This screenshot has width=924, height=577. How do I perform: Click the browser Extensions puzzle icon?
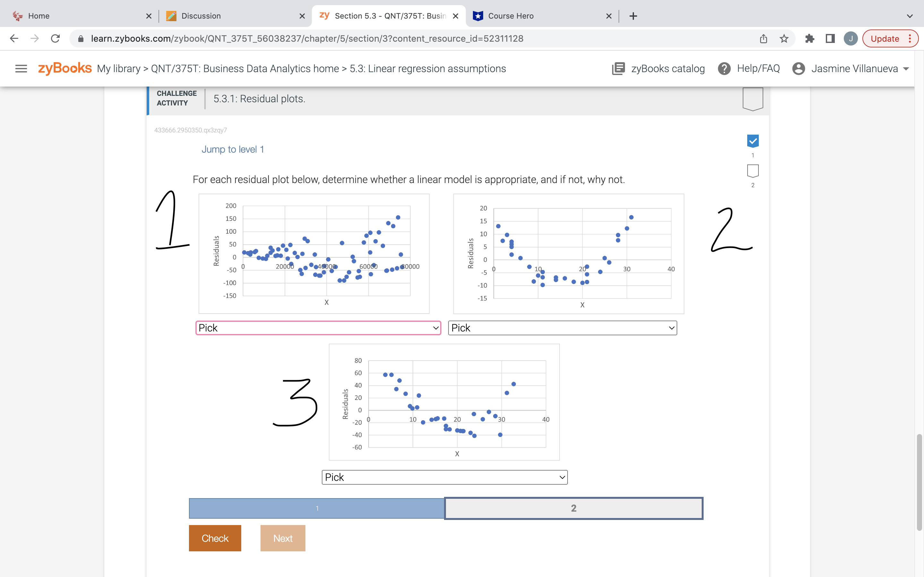[x=809, y=38]
